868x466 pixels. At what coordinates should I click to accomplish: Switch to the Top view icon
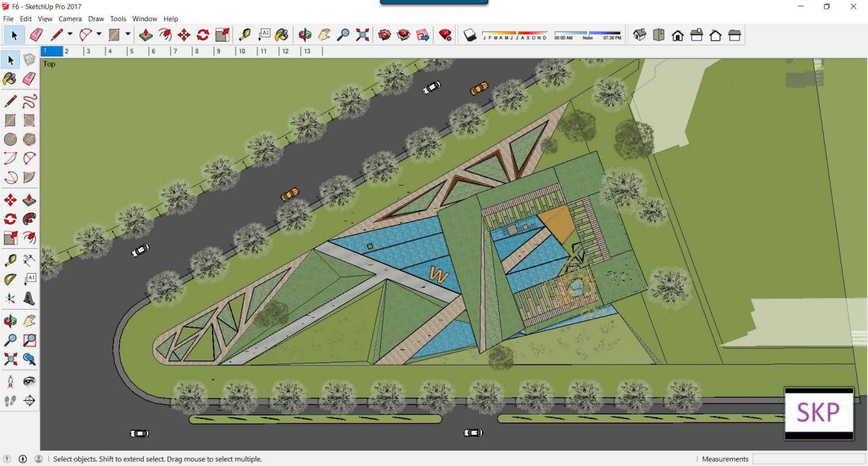[658, 35]
